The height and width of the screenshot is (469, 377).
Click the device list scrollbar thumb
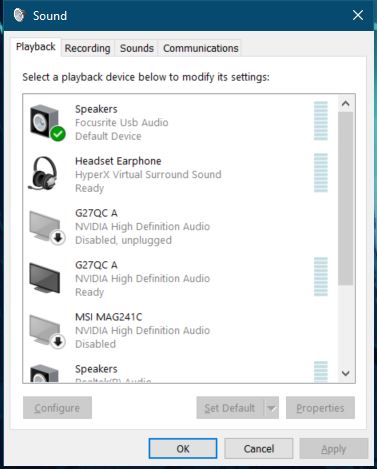(346, 199)
